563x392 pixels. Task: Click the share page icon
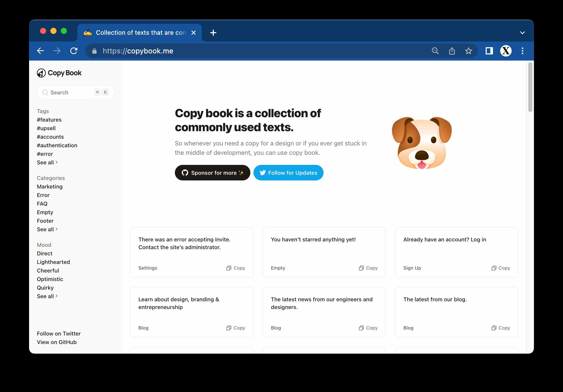452,51
